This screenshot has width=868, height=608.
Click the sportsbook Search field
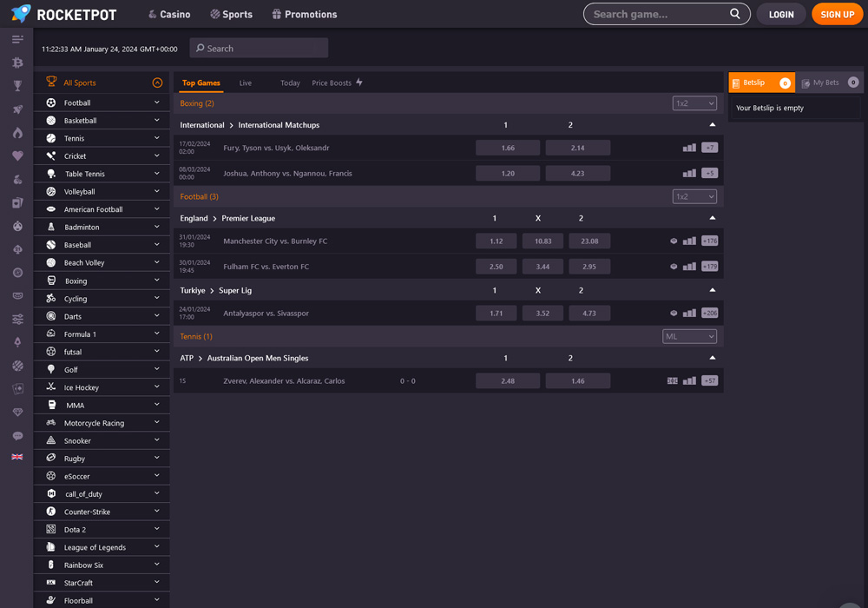coord(259,48)
